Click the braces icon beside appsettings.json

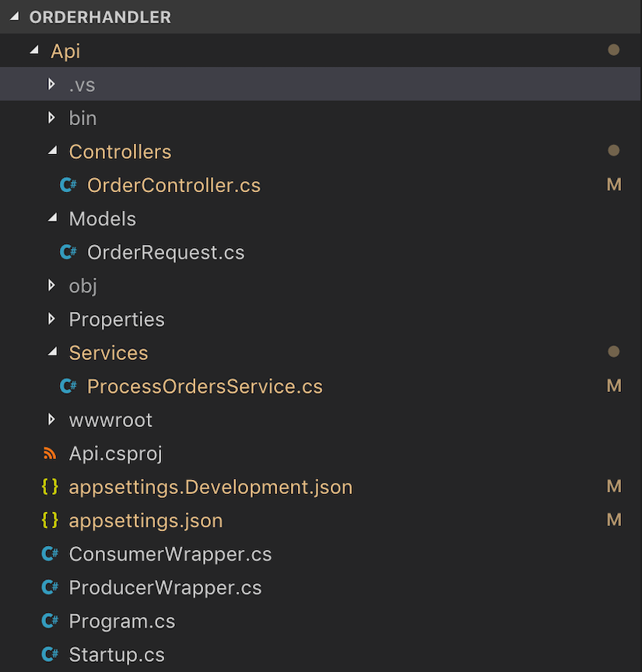(x=50, y=520)
